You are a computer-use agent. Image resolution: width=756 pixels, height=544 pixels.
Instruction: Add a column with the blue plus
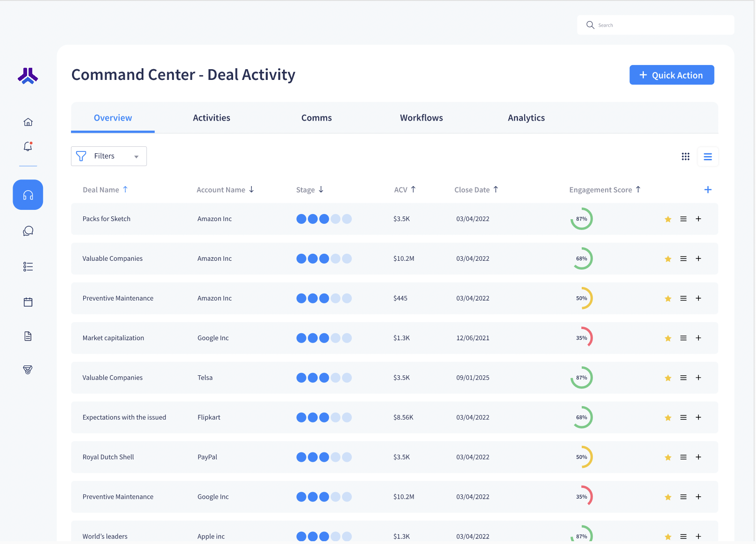tap(708, 190)
